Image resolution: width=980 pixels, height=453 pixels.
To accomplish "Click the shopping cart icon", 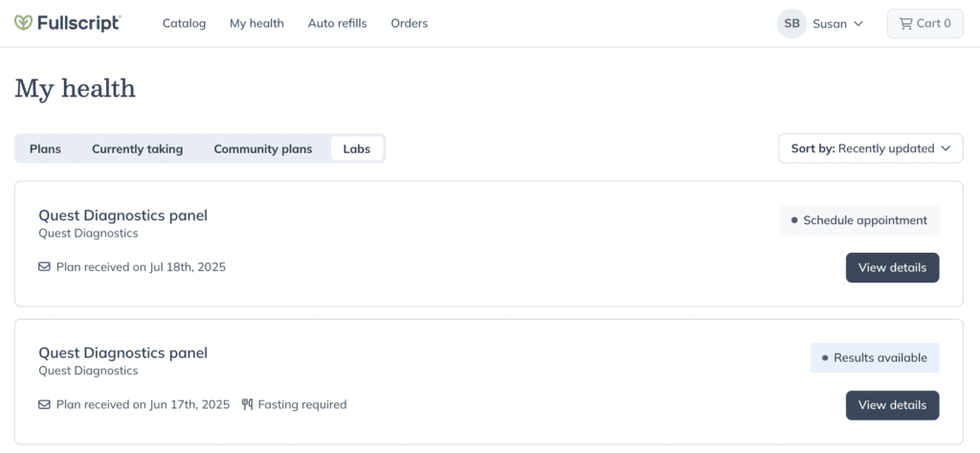I will [905, 24].
